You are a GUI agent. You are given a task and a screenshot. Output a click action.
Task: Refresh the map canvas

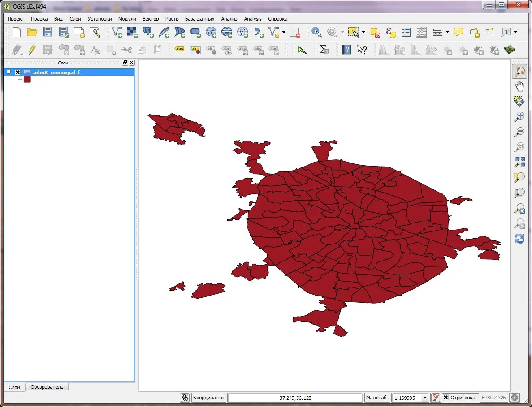pos(519,238)
